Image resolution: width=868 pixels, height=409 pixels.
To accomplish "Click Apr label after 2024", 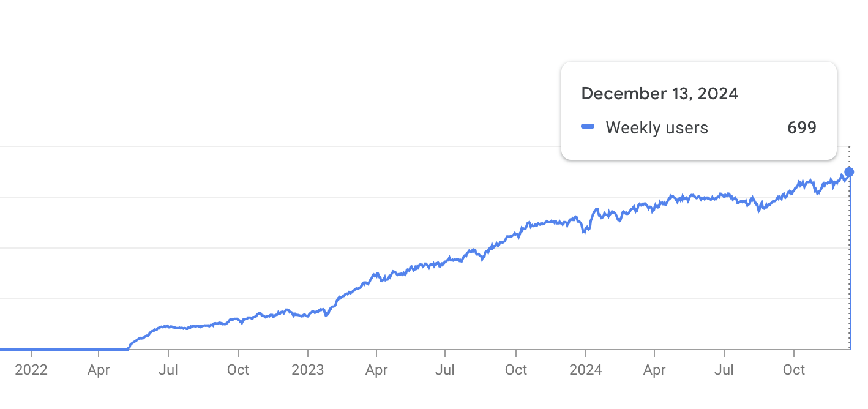I will tap(654, 370).
